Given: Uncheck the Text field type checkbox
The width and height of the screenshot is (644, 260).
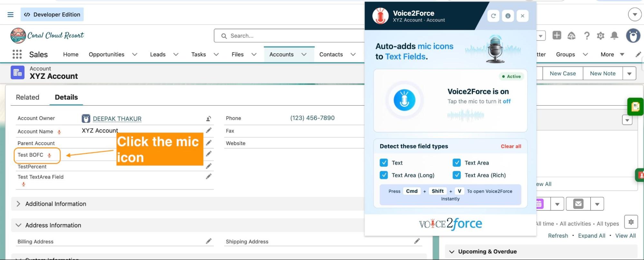Looking at the screenshot, I should pos(384,162).
